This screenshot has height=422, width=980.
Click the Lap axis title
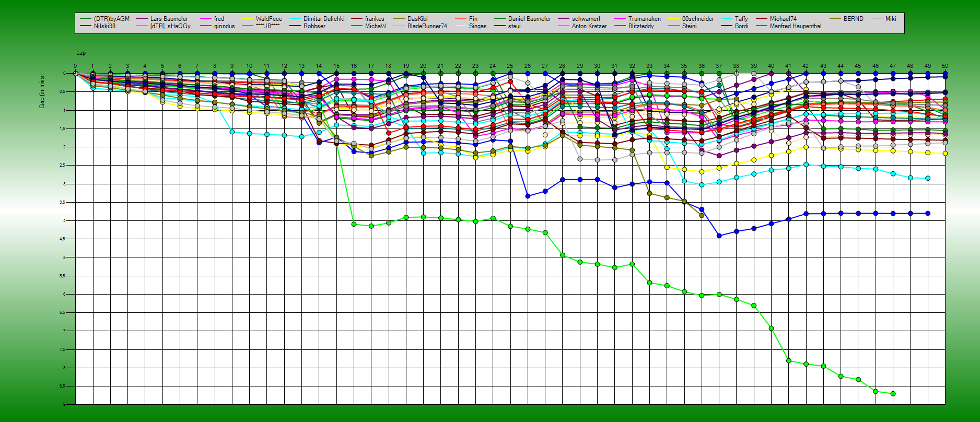[81, 53]
